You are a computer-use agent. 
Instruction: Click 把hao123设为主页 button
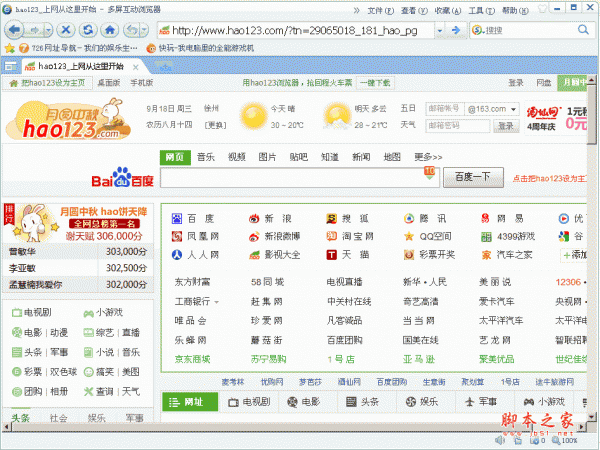click(47, 83)
